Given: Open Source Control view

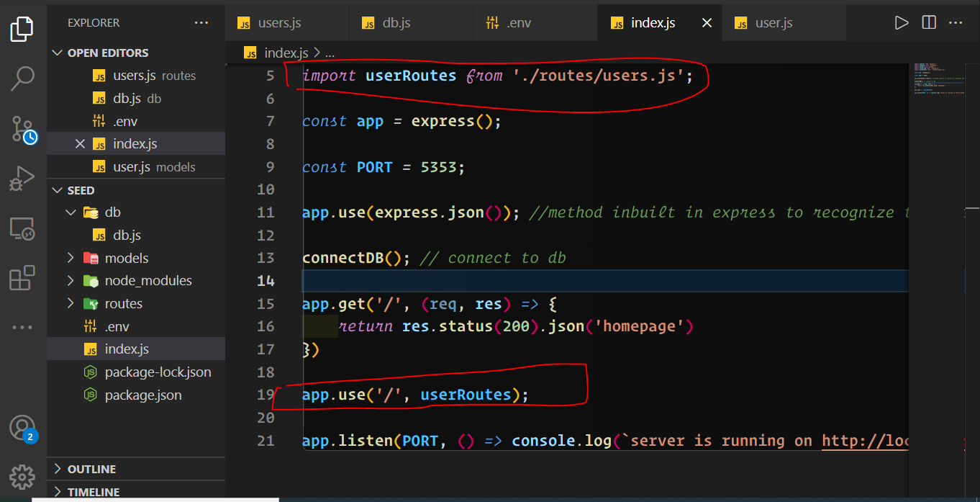Looking at the screenshot, I should tap(22, 128).
